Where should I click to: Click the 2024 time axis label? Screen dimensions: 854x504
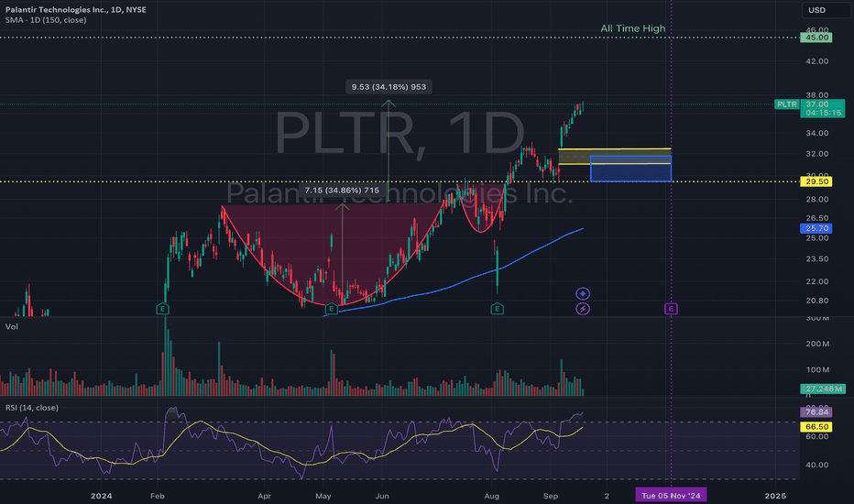click(x=102, y=496)
